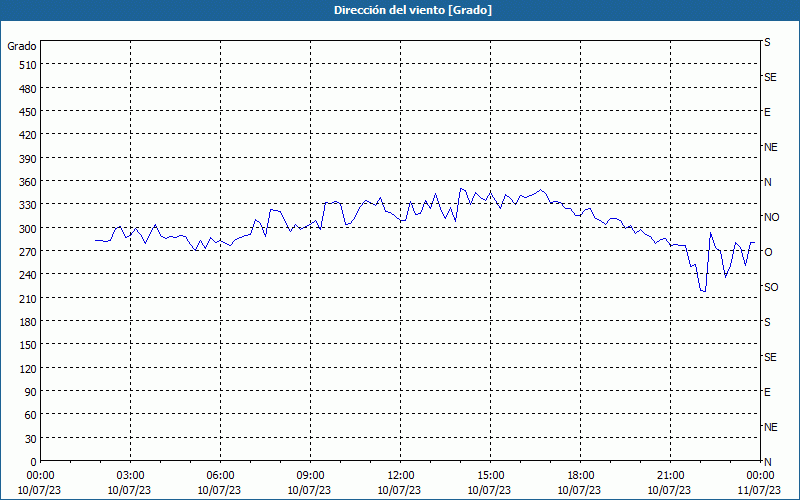Click the 180 y-axis tick label
The height and width of the screenshot is (500, 800).
pyautogui.click(x=28, y=322)
